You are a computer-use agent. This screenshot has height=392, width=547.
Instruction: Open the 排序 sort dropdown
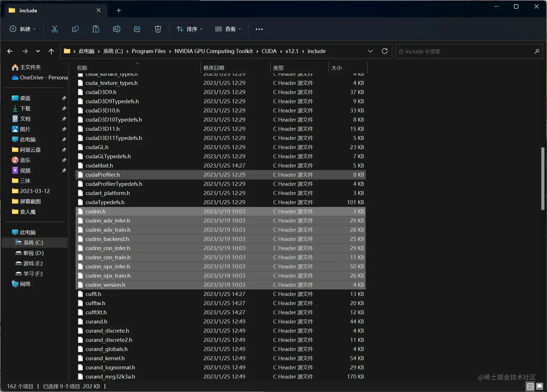[x=190, y=29]
